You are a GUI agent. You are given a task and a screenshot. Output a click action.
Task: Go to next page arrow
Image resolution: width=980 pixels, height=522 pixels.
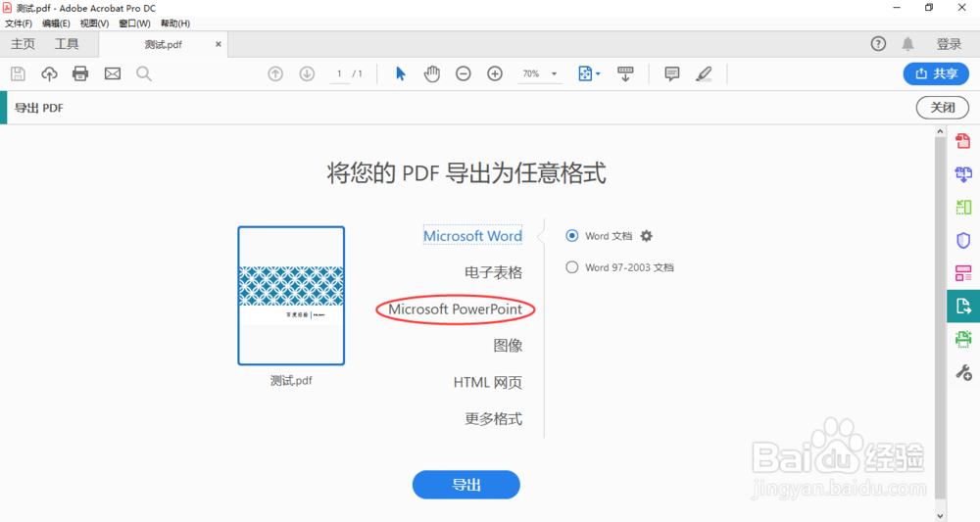pos(307,73)
